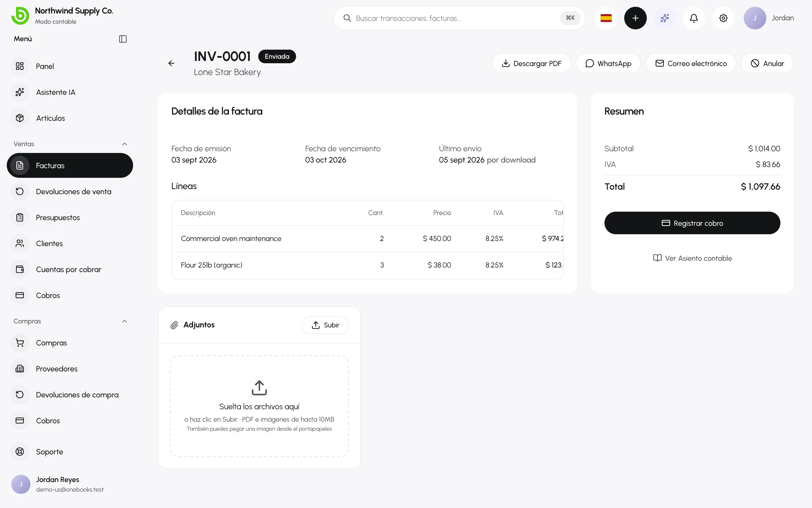Click the Precio column header
This screenshot has width=812, height=508.
(x=442, y=213)
